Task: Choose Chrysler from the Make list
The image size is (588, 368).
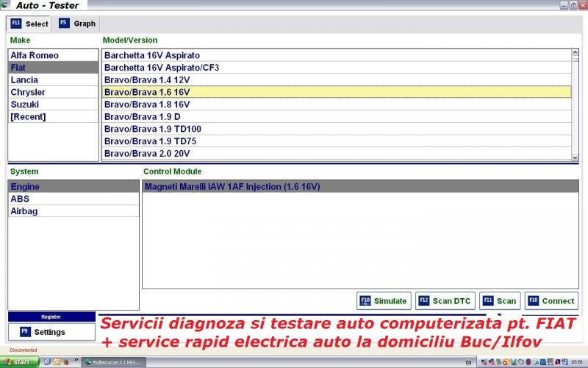Action: point(53,92)
